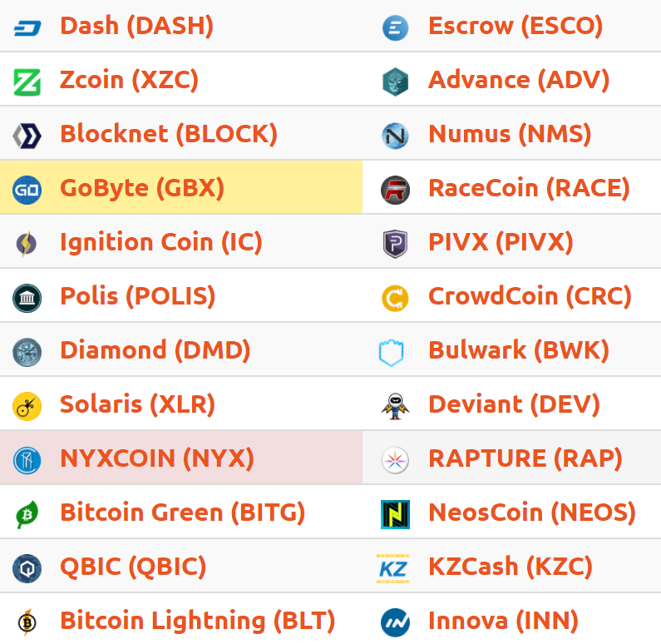661x644 pixels.
Task: Click the blue GoByte GO icon
Action: click(27, 191)
